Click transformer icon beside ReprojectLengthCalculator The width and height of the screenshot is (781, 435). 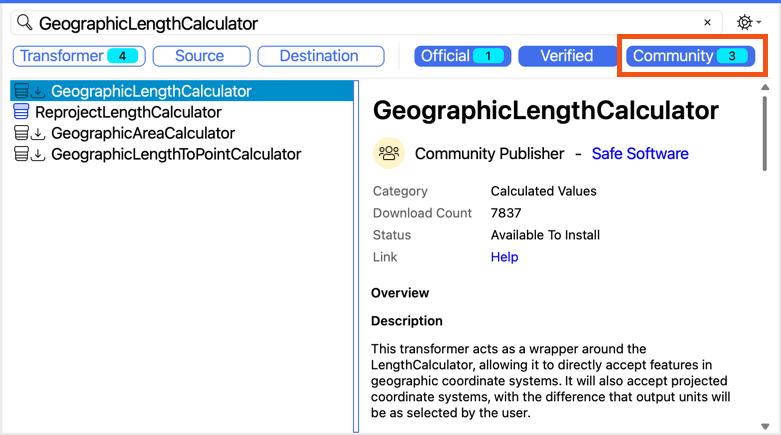[x=21, y=112]
